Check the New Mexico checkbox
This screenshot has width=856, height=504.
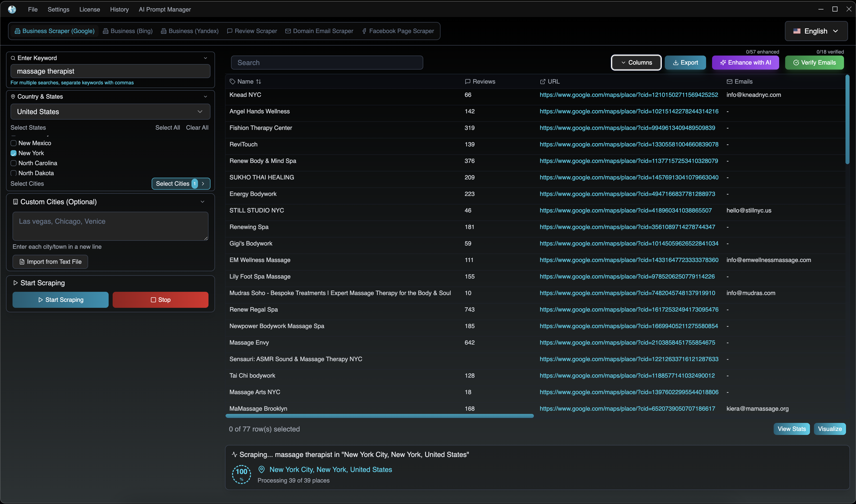pyautogui.click(x=14, y=143)
